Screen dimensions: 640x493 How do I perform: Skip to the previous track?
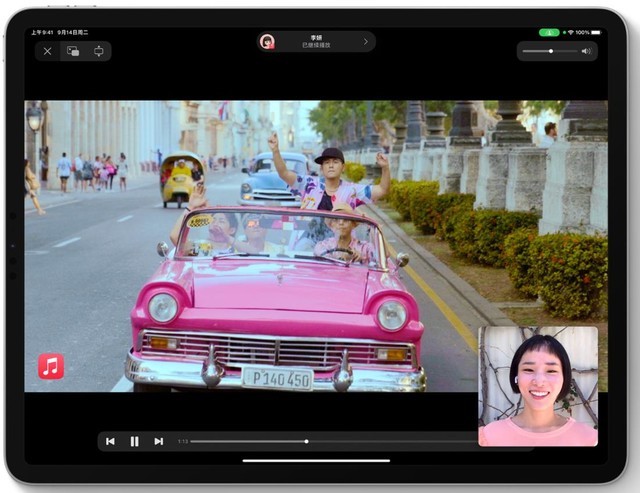[x=110, y=441]
